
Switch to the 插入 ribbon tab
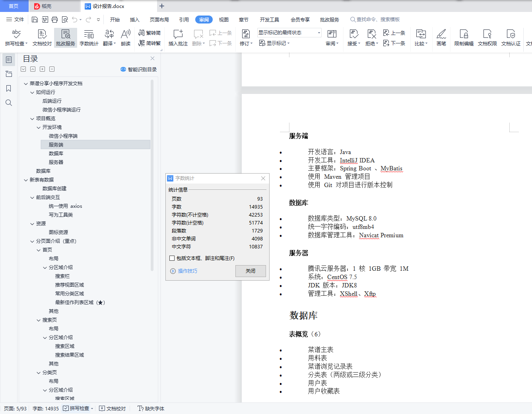[x=135, y=20]
